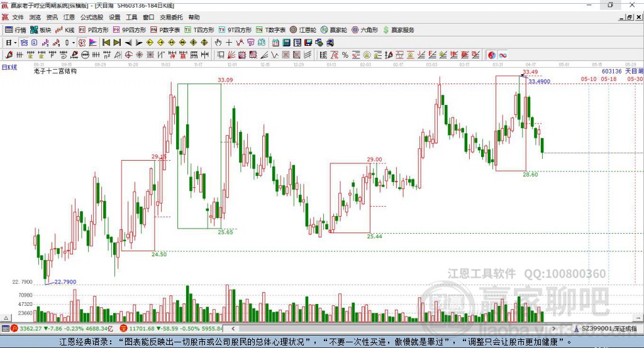Click the colored flag chart icon
The image size is (644, 348).
pos(93,43)
